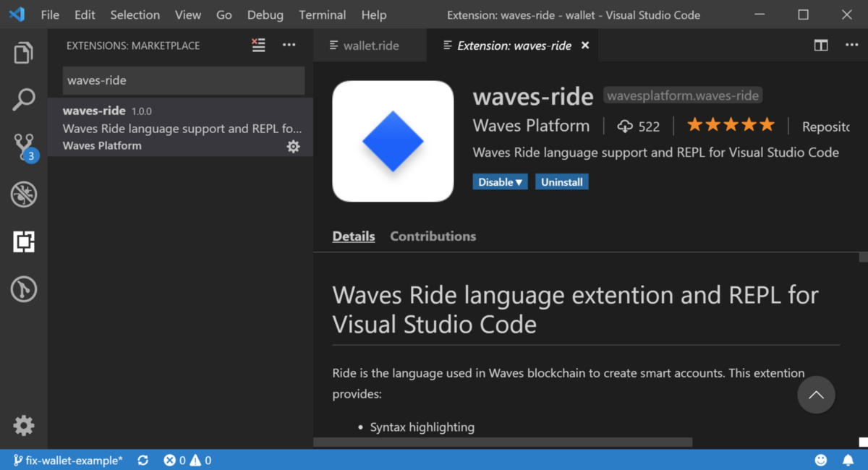Uninstall the waves-ride extension
This screenshot has width=868, height=470.
[x=561, y=181]
